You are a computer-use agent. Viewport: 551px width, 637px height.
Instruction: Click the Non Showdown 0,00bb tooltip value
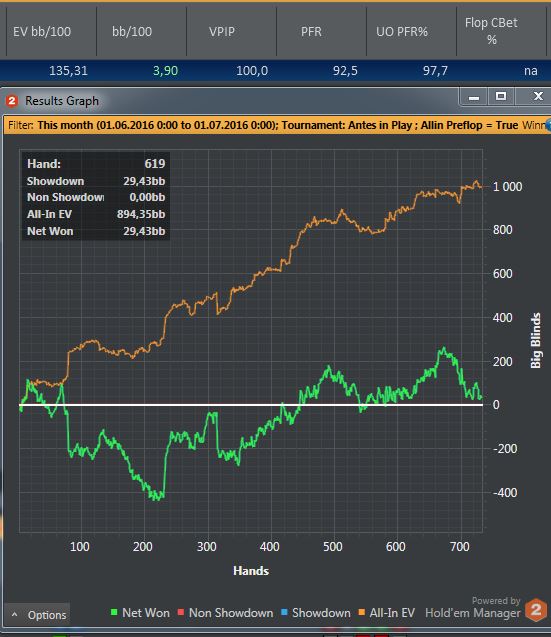pyautogui.click(x=147, y=197)
